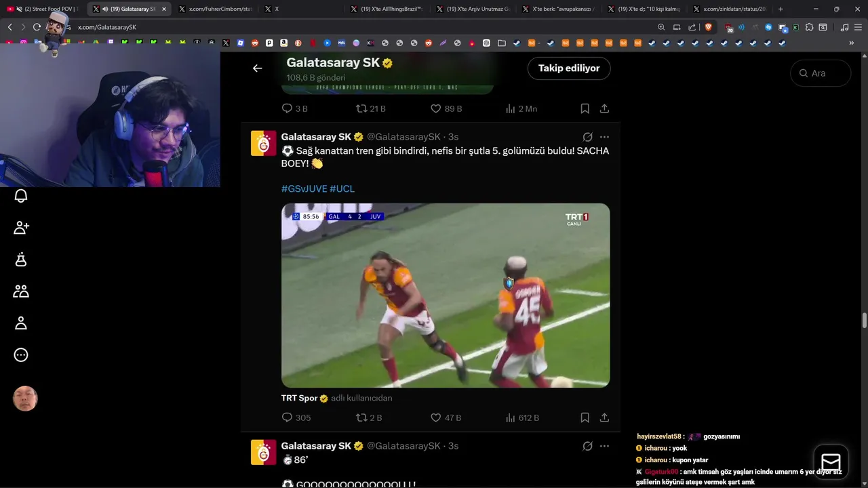The height and width of the screenshot is (488, 868).
Task: Open the browser hamburger menu
Action: click(859, 27)
